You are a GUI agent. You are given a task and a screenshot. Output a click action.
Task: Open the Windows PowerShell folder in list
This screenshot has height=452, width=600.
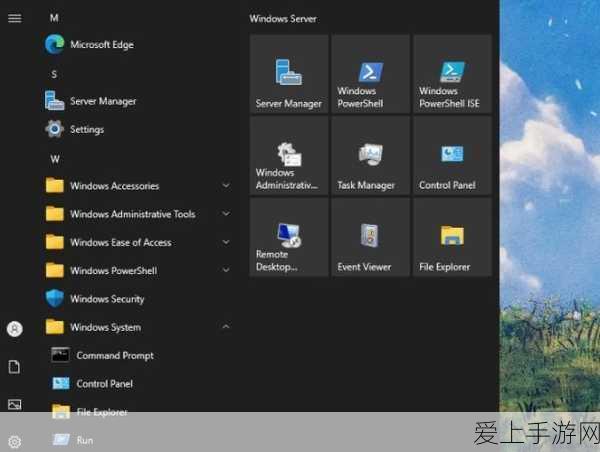coord(137,271)
